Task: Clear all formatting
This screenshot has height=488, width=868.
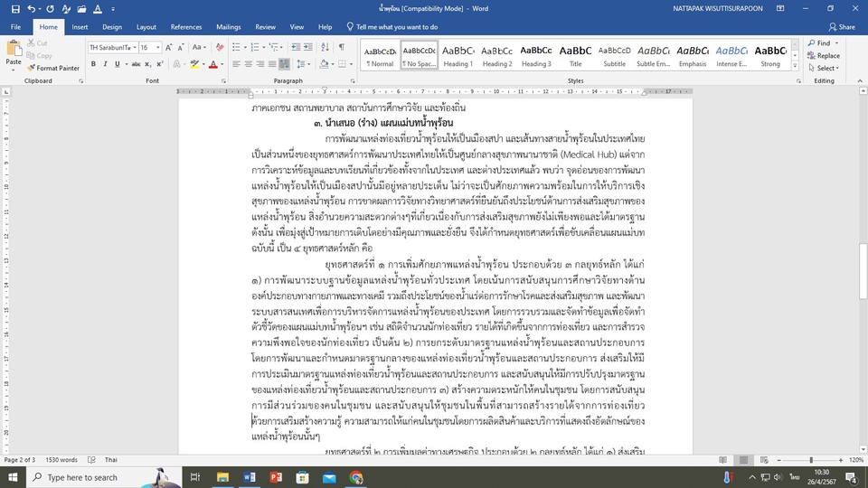Action: point(220,48)
